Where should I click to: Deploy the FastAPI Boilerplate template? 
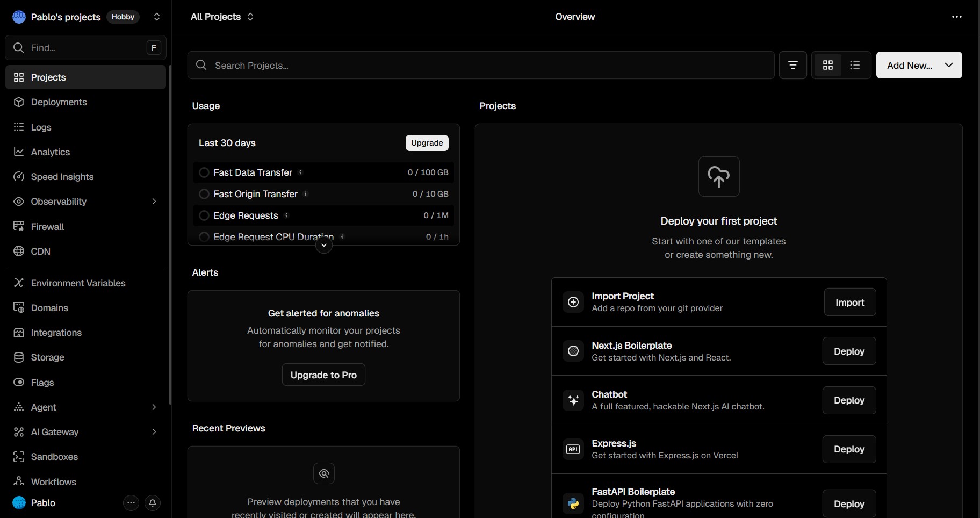pyautogui.click(x=849, y=504)
